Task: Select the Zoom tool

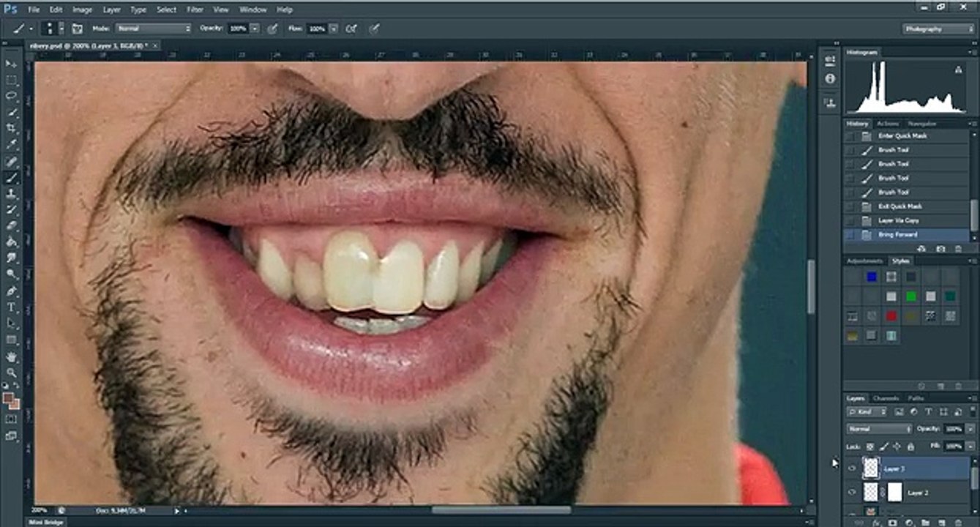Action: click(x=11, y=373)
